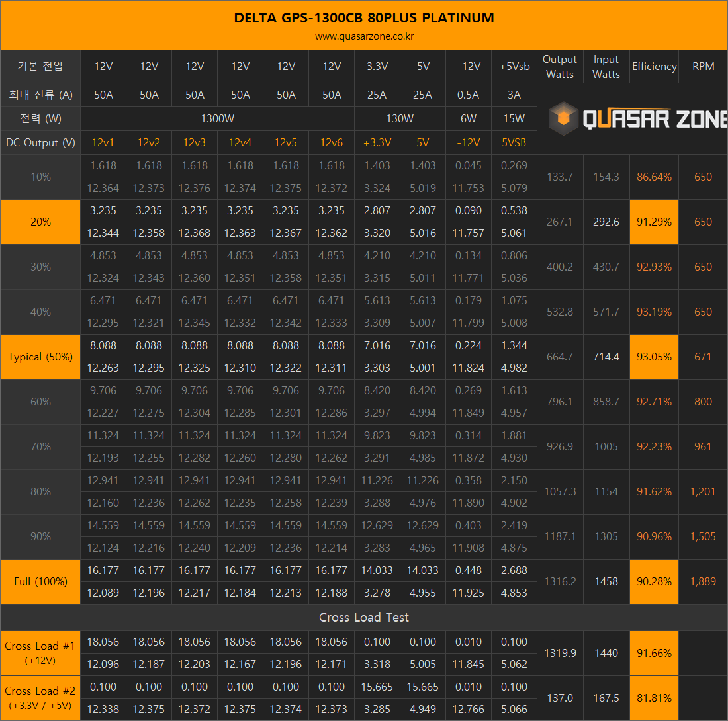Viewport: 728px width, 721px height.
Task: Click the Input Watts column header
Action: (606, 66)
